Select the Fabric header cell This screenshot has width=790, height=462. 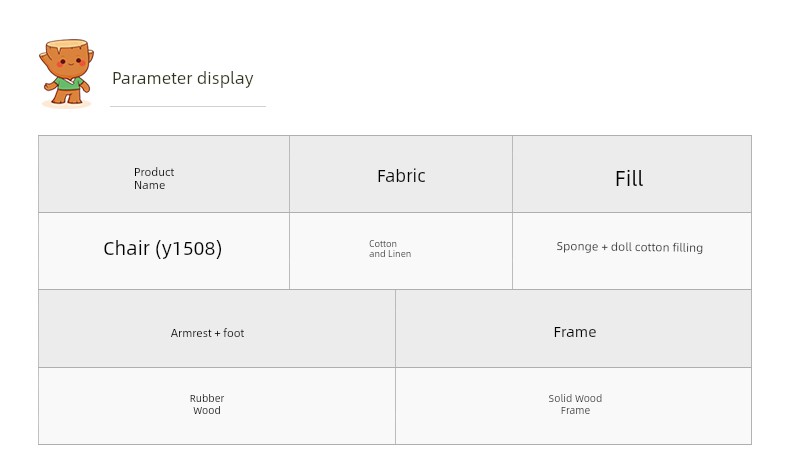(x=401, y=174)
